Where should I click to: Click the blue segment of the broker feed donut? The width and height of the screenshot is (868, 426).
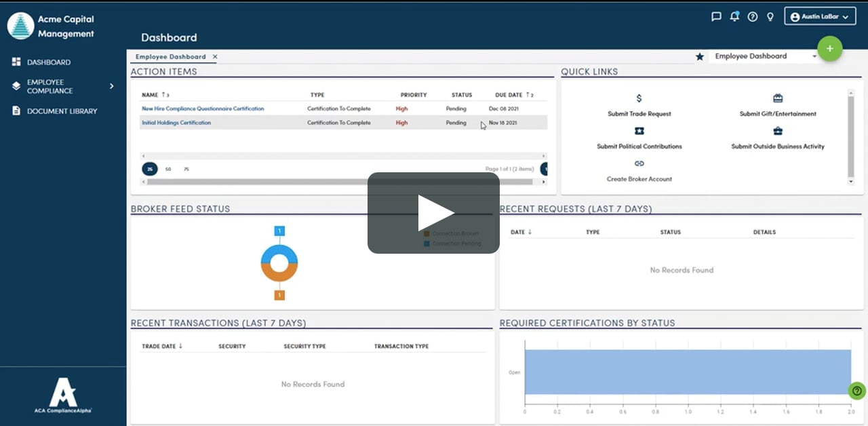point(279,250)
